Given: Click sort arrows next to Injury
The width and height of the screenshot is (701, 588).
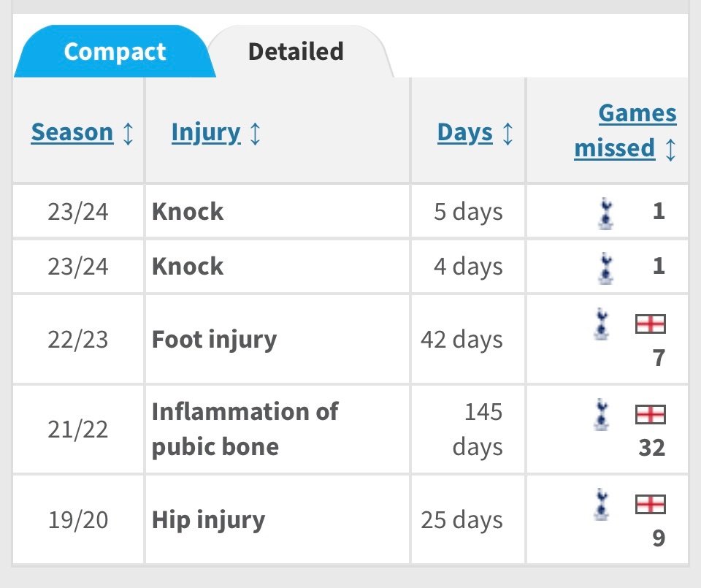Looking at the screenshot, I should coord(255,134).
